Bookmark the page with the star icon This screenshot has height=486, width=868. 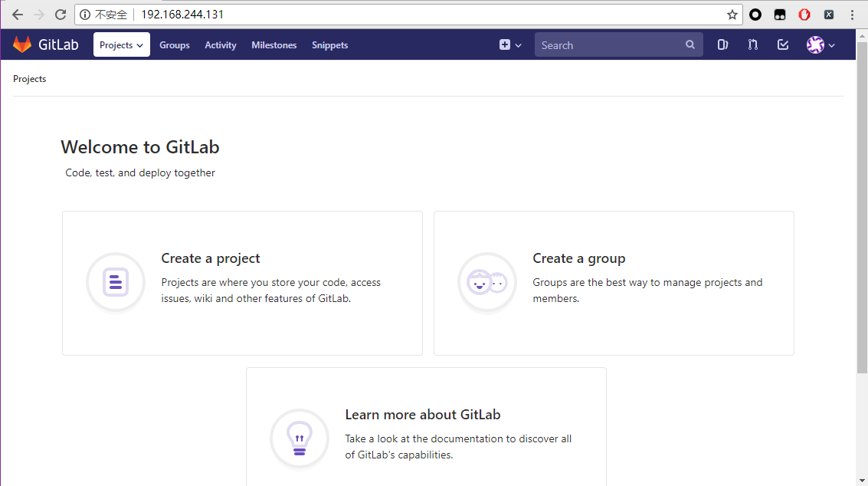pyautogui.click(x=732, y=15)
